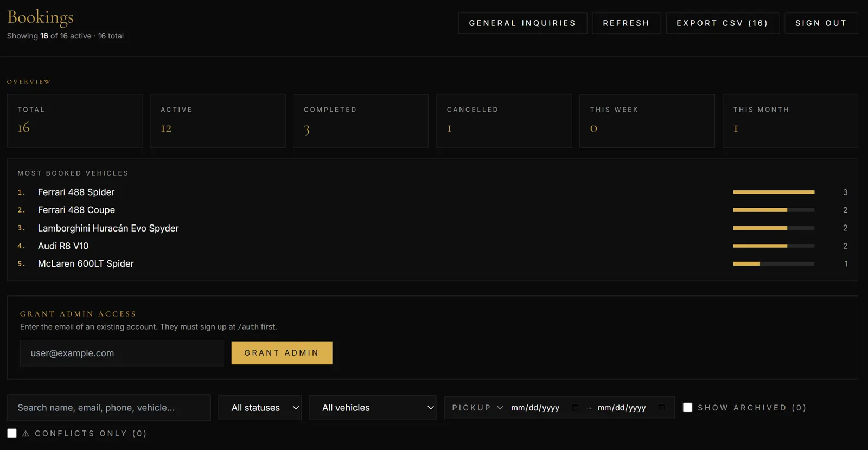
Task: Click the This Week 0 card
Action: point(647,121)
